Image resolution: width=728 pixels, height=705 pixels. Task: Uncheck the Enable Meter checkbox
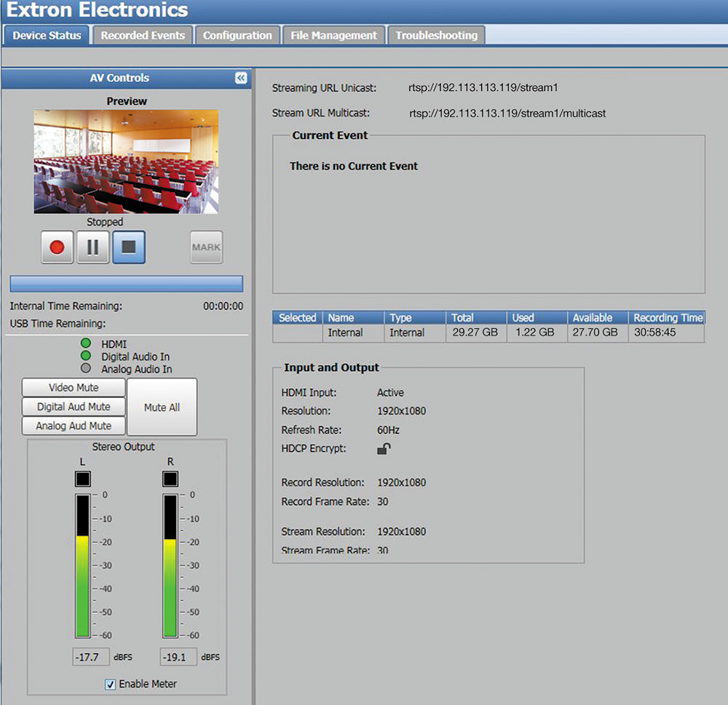(110, 684)
